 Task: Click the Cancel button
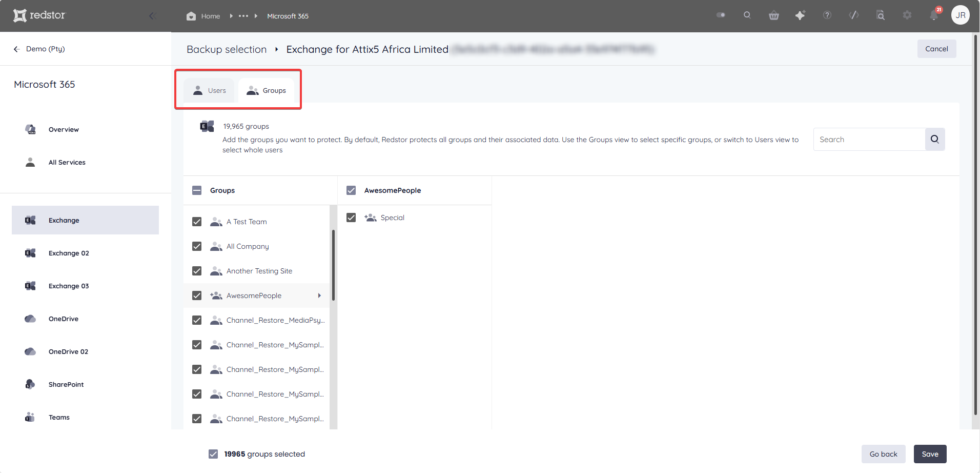(x=936, y=49)
